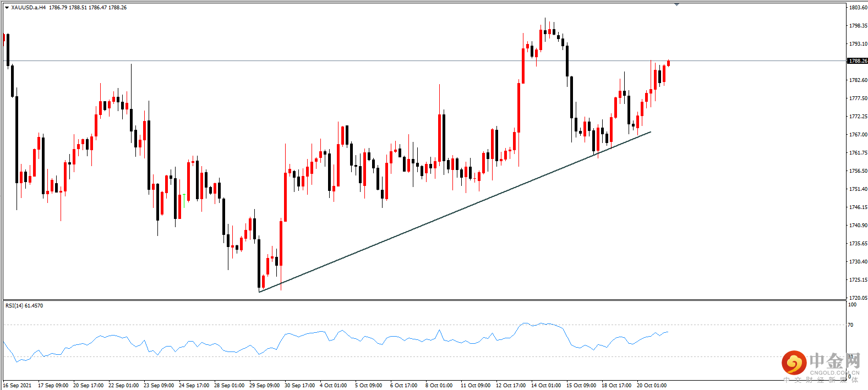Viewport: 868px width, 390px height.
Task: Click time axis label 20 Sep 17:00
Action: coord(89,386)
